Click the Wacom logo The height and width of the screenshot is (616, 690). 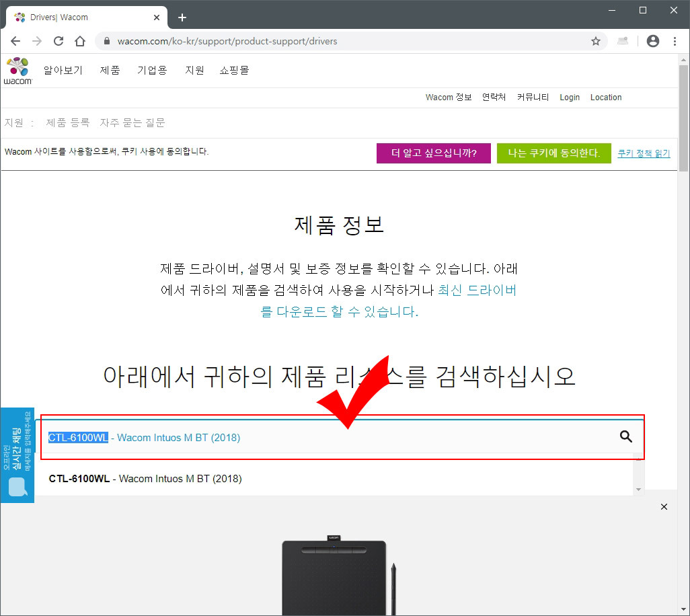18,71
